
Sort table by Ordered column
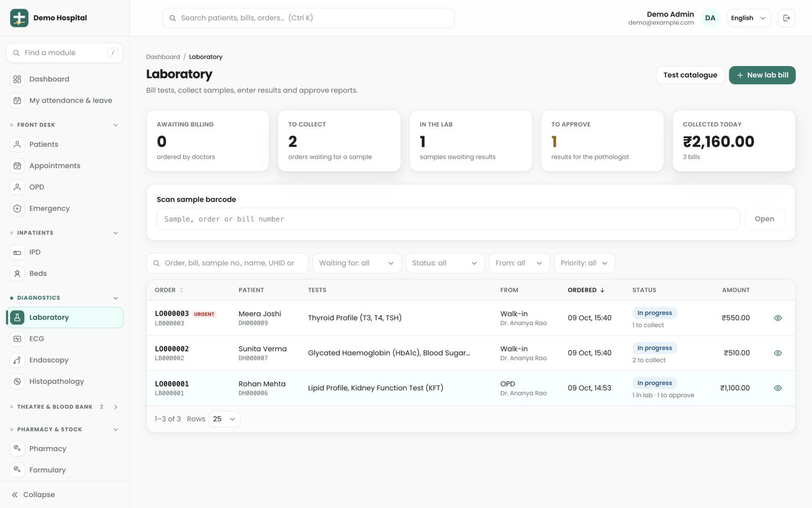586,290
